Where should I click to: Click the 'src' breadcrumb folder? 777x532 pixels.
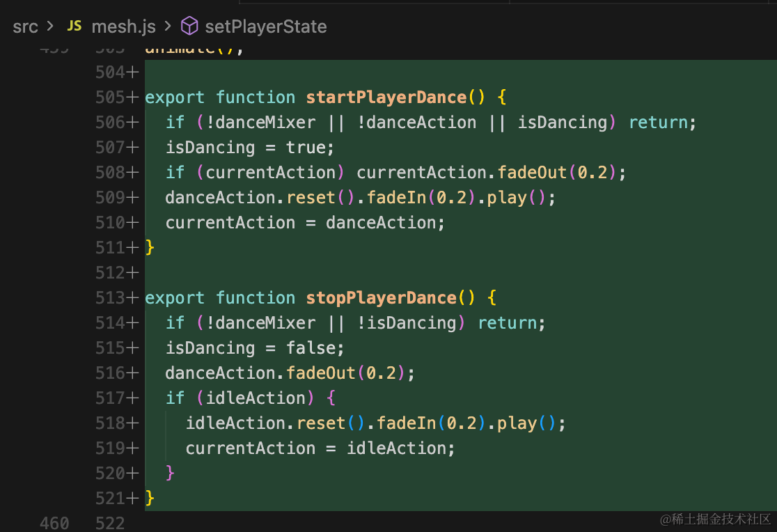pyautogui.click(x=25, y=26)
